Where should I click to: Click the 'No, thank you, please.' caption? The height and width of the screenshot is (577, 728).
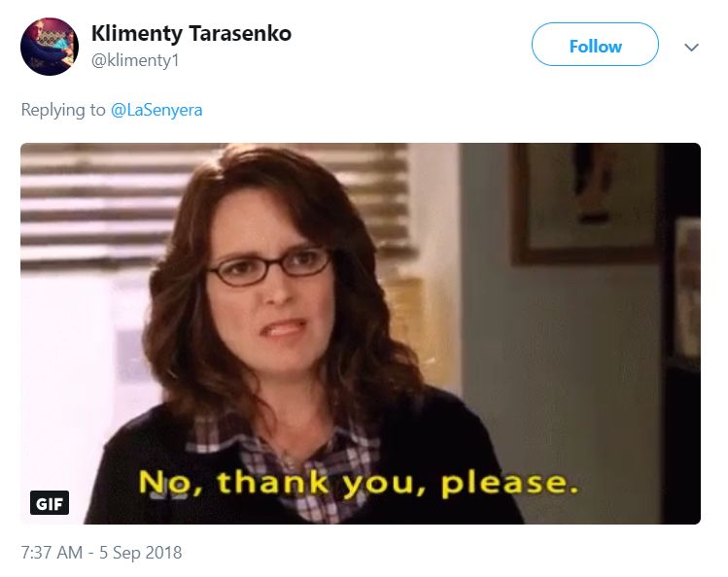pyautogui.click(x=359, y=483)
